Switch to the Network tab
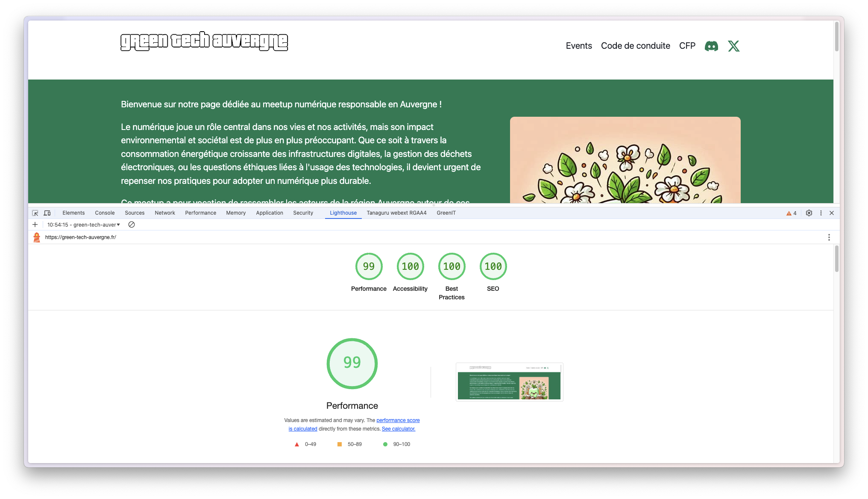The height and width of the screenshot is (499, 868). [x=164, y=213]
